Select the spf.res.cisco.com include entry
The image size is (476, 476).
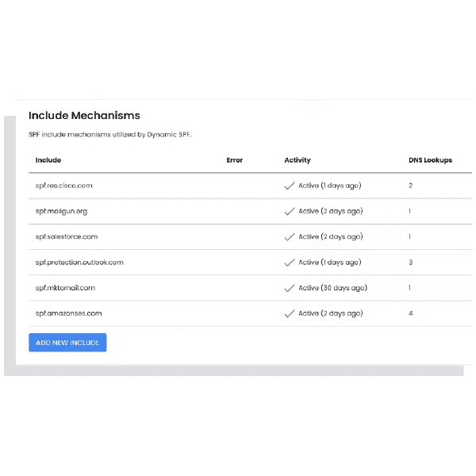(64, 186)
